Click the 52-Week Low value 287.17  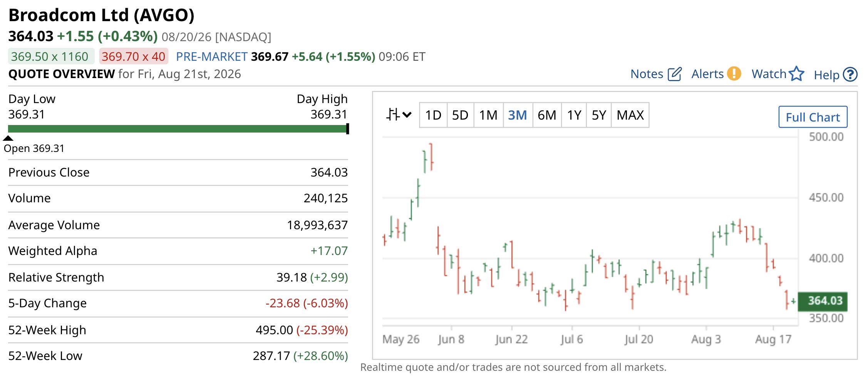pyautogui.click(x=271, y=356)
